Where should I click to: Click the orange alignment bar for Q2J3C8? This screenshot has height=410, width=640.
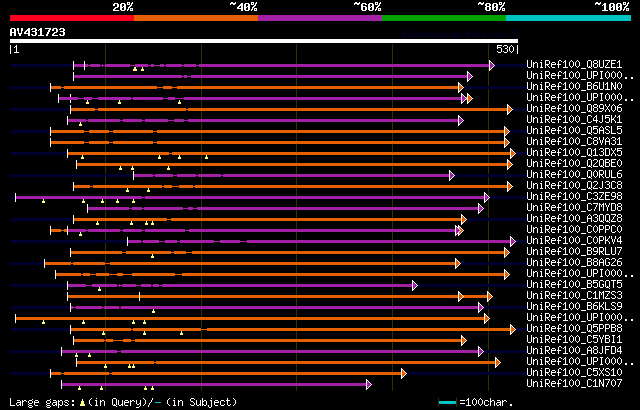tap(290, 186)
